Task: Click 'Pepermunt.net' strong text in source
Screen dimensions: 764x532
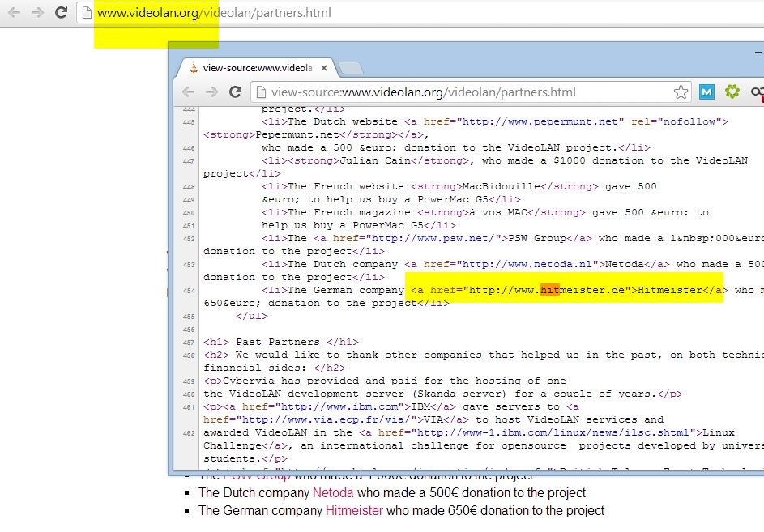Action: (297, 134)
